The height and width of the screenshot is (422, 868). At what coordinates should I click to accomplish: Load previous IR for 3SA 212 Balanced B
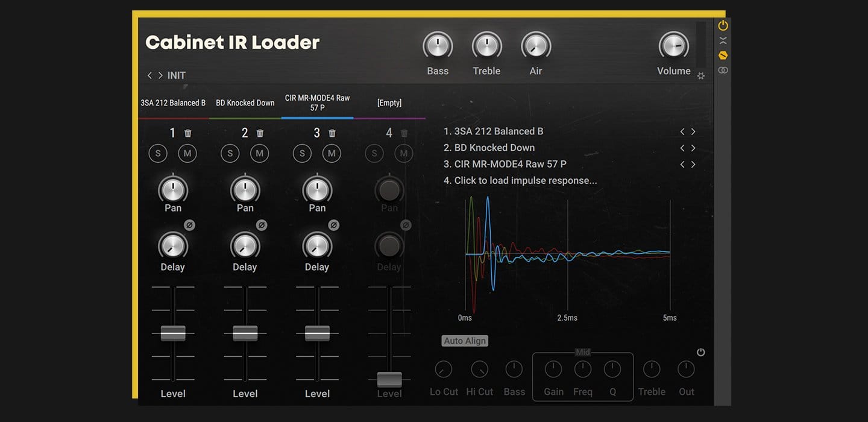click(x=682, y=131)
